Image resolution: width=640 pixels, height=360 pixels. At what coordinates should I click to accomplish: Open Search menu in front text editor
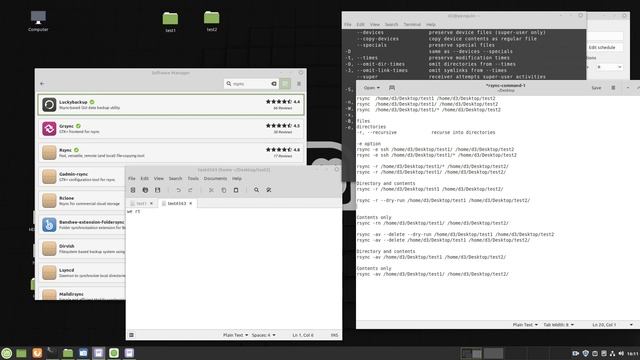pyautogui.click(x=176, y=178)
